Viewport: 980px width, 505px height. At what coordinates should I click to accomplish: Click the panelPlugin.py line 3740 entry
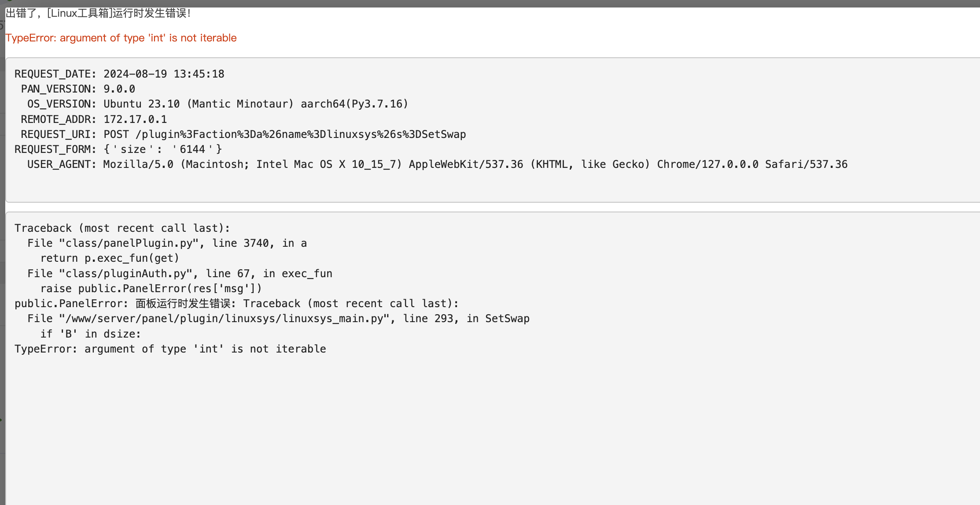point(167,243)
